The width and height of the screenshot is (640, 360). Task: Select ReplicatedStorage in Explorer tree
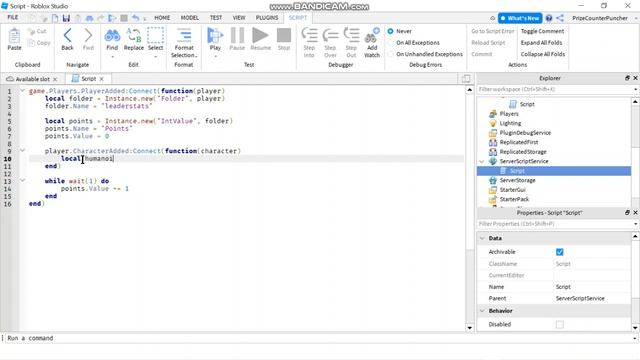pyautogui.click(x=523, y=152)
